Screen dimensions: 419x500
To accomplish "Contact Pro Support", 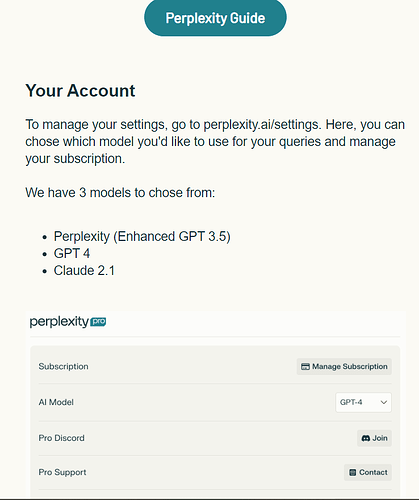I will (x=368, y=472).
